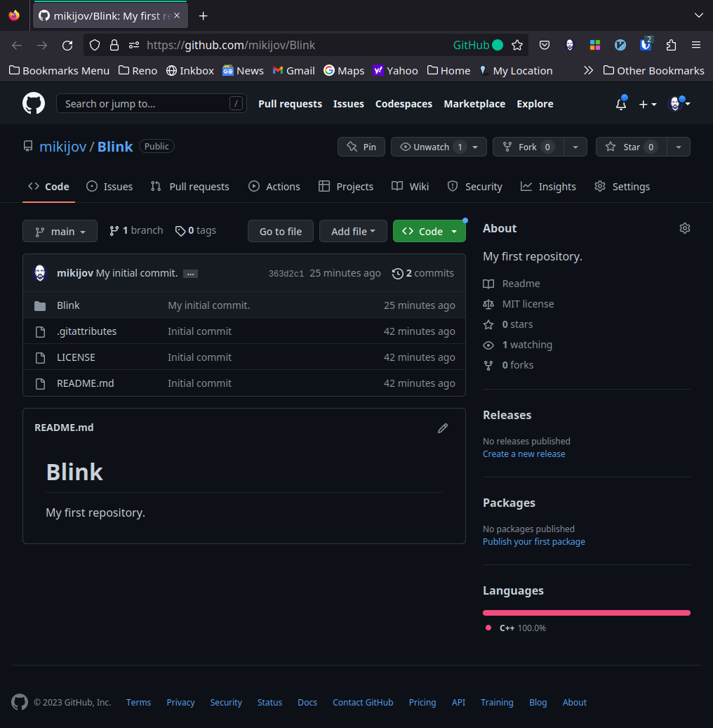Open the GitHub home octocat logo

coord(34,103)
